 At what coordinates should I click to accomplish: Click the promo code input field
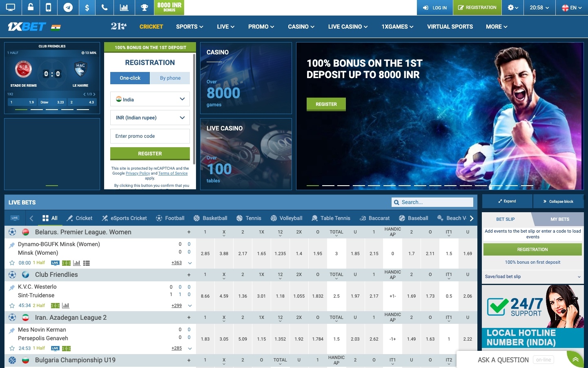[150, 136]
